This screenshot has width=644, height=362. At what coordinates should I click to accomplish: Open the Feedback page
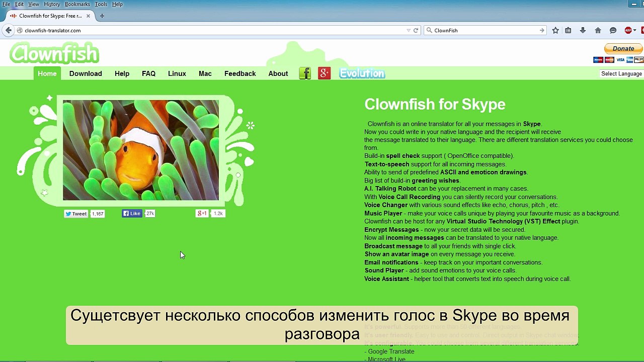pyautogui.click(x=240, y=73)
